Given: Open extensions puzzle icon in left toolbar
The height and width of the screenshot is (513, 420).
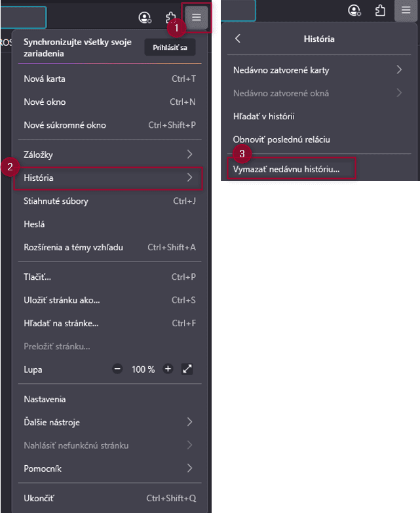Looking at the screenshot, I should (x=170, y=18).
